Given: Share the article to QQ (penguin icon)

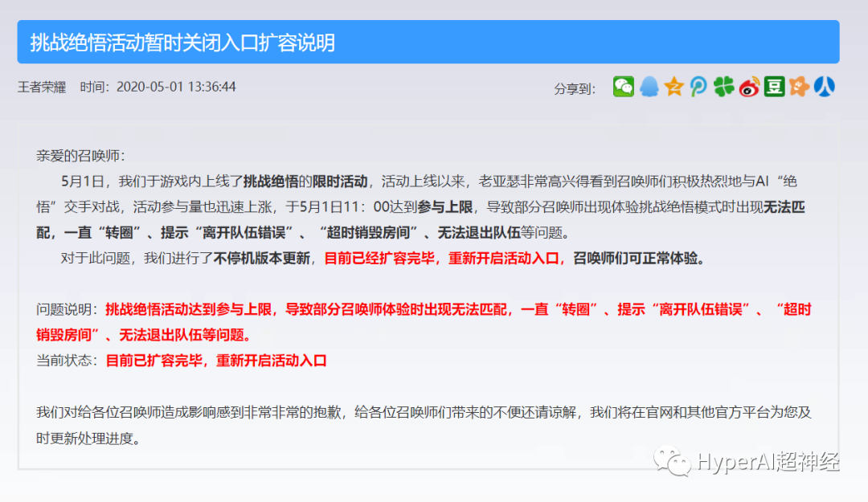Looking at the screenshot, I should (x=649, y=87).
